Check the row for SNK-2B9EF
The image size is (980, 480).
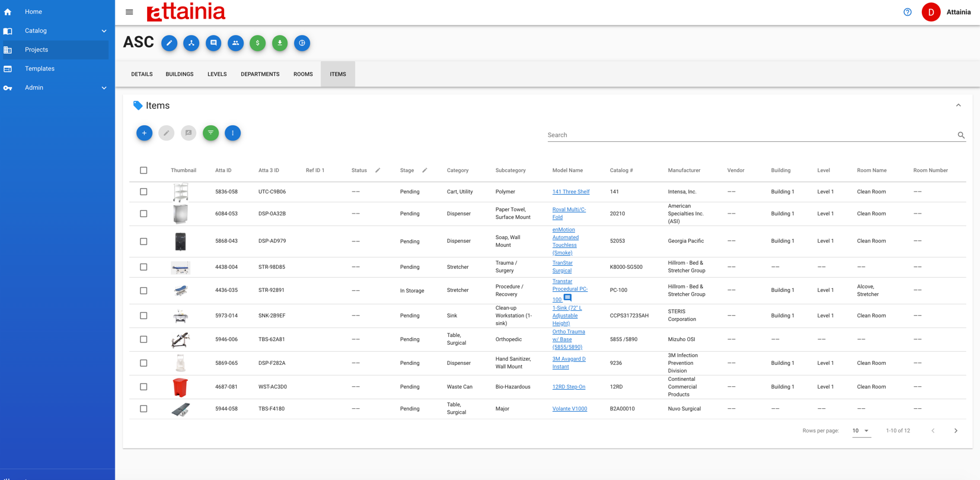(143, 316)
